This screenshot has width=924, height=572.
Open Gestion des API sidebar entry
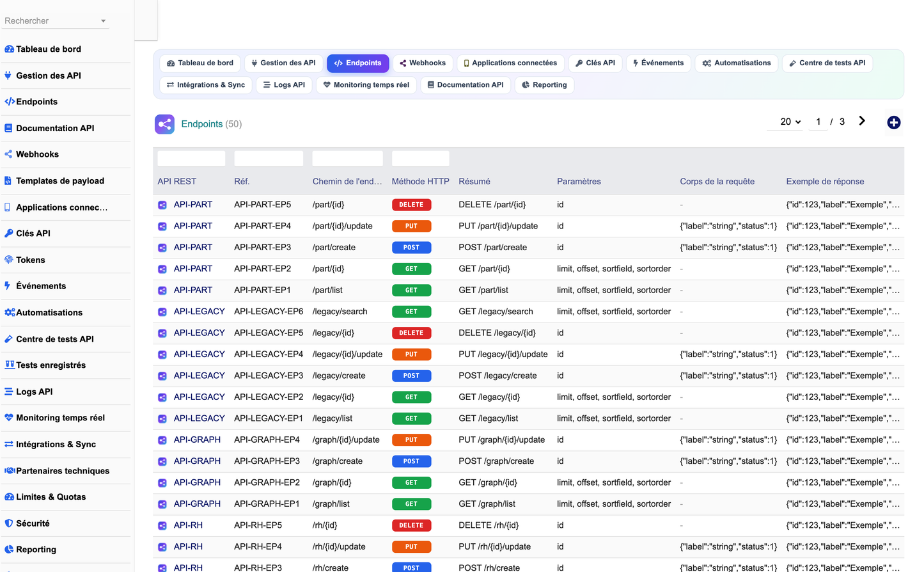click(49, 75)
